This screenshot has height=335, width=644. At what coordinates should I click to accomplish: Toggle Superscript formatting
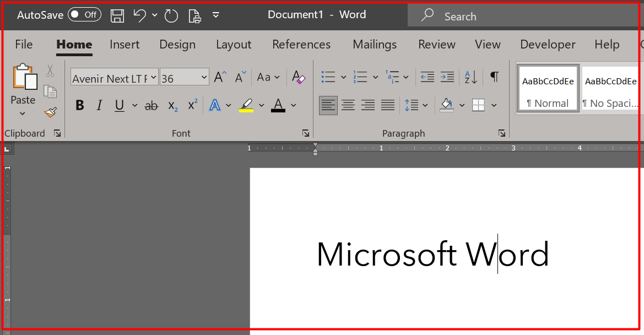pos(193,105)
